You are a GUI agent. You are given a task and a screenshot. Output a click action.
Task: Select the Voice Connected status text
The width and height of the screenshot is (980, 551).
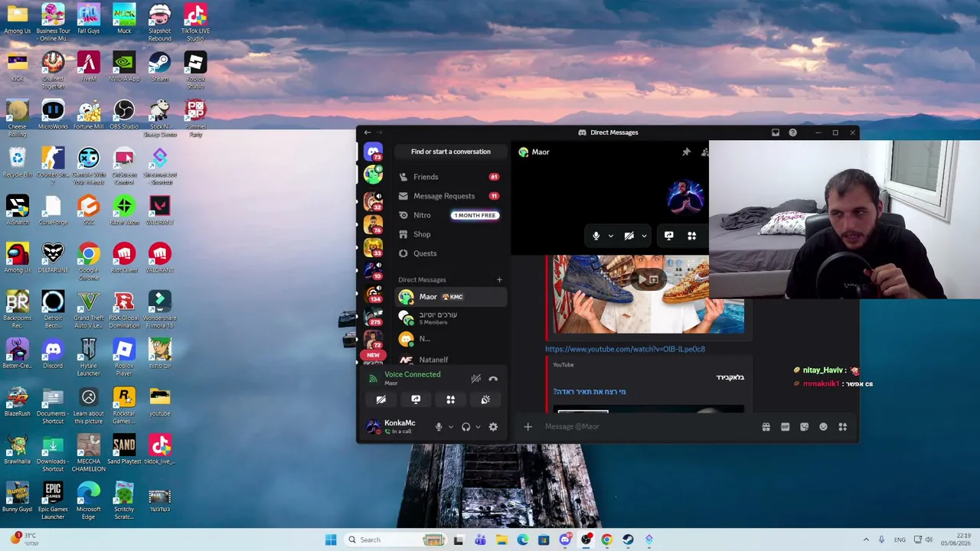412,374
